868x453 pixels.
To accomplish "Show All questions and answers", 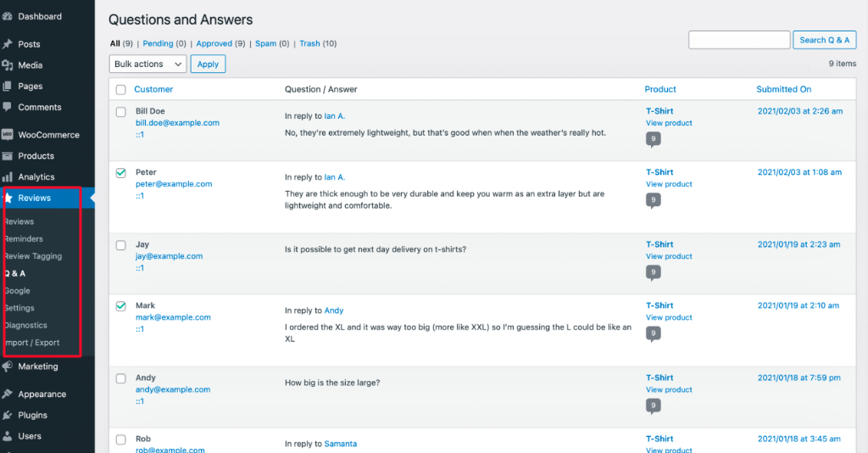I will (114, 44).
